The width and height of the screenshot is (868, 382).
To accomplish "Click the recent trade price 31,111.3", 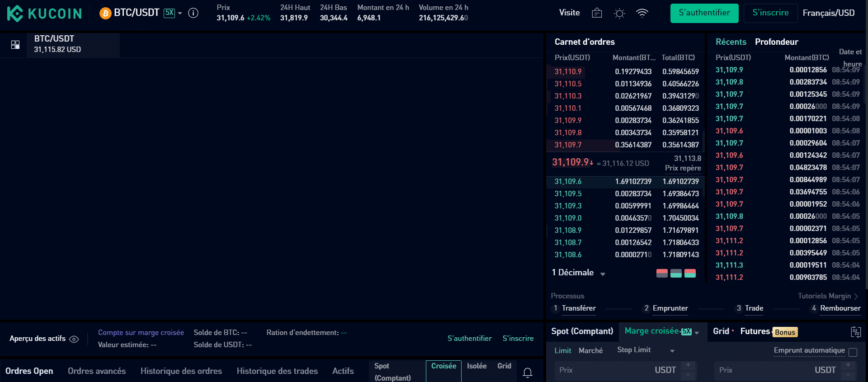I will 729,265.
